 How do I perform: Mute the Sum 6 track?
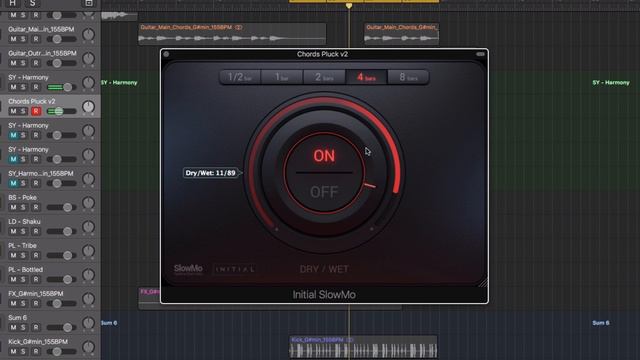click(13, 327)
